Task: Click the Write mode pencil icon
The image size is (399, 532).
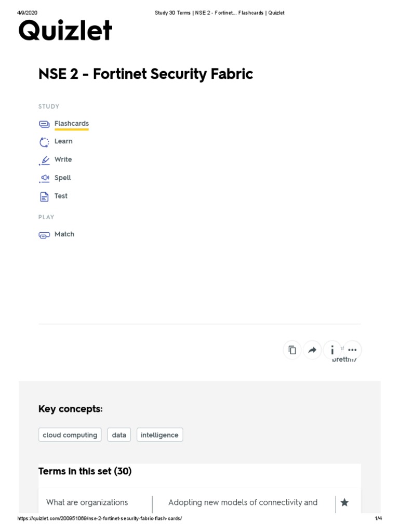Action: 45,160
